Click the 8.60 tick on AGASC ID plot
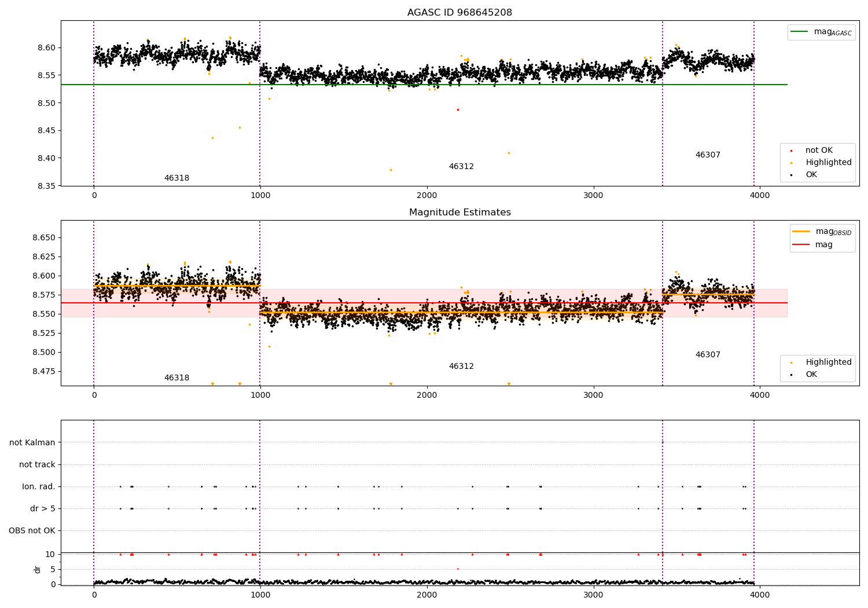The image size is (868, 608). pyautogui.click(x=46, y=48)
